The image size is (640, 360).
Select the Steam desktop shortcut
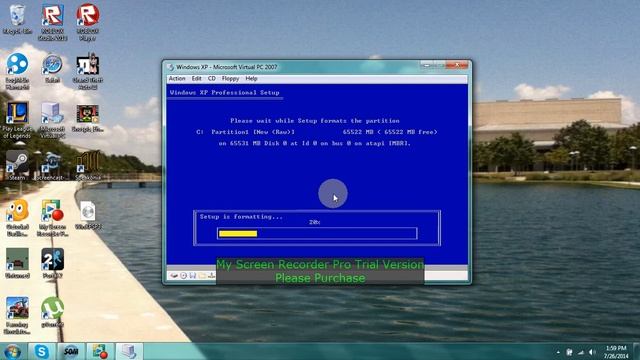point(17,165)
